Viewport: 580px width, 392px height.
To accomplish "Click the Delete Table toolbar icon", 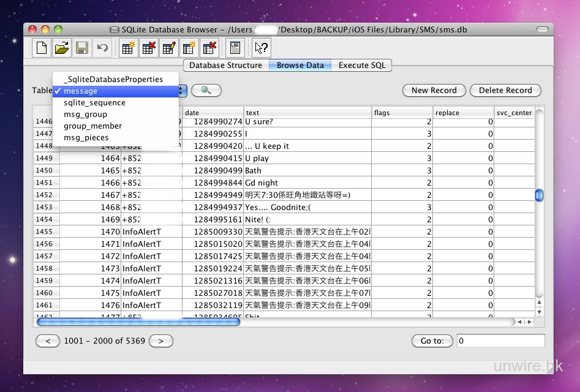I will (x=149, y=48).
